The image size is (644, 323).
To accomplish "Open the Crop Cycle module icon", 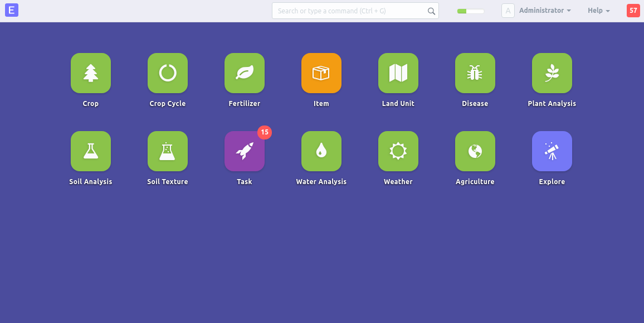I will (168, 73).
